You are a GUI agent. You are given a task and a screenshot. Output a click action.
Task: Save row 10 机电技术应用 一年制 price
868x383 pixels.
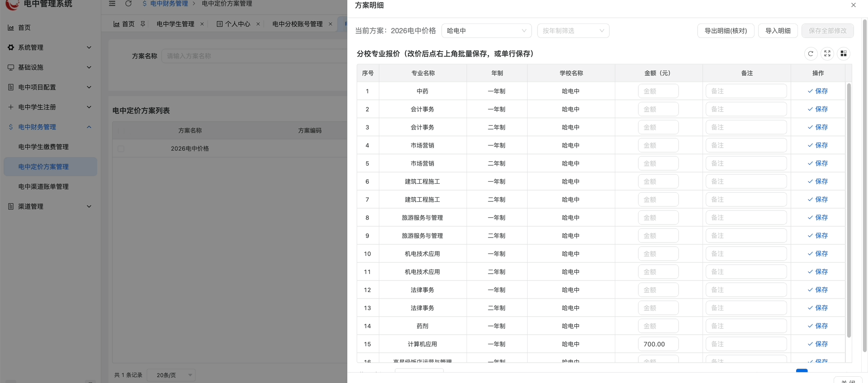coord(818,254)
